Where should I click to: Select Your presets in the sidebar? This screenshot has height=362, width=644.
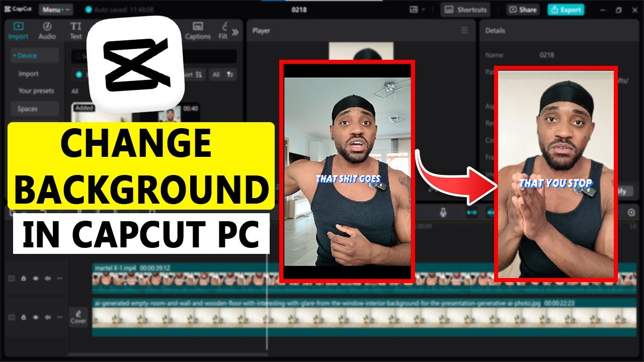(x=36, y=91)
